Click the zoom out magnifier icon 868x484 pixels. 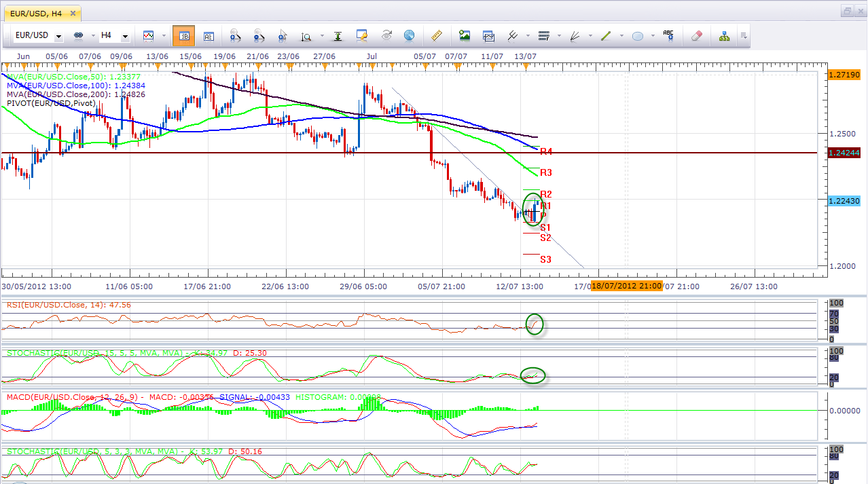pos(258,35)
